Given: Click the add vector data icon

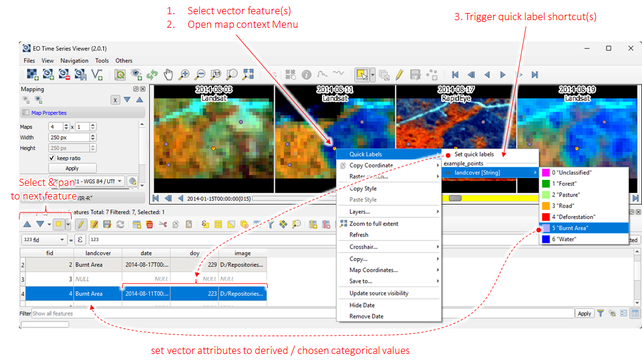Looking at the screenshot, I should point(97,75).
